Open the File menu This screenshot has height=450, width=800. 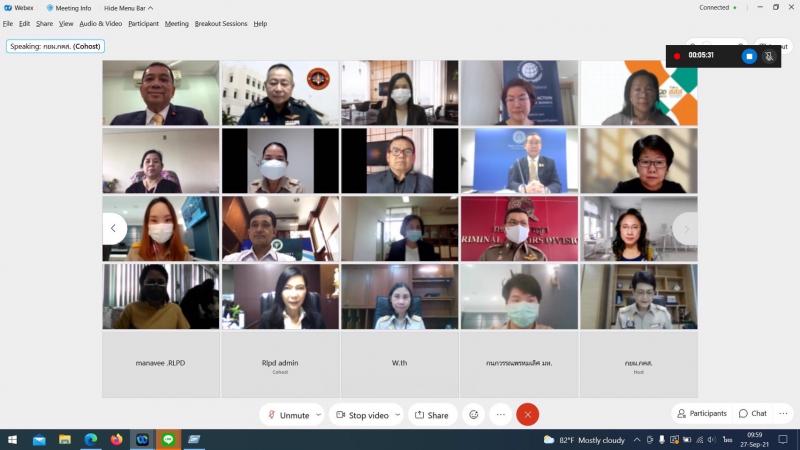8,23
